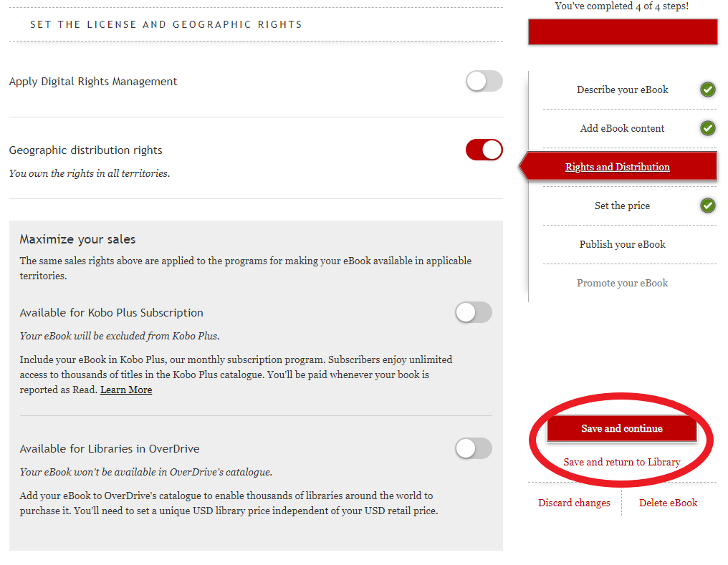Open the Kobo Plus Learn More link
Screen dimensions: 728x565
[126, 390]
